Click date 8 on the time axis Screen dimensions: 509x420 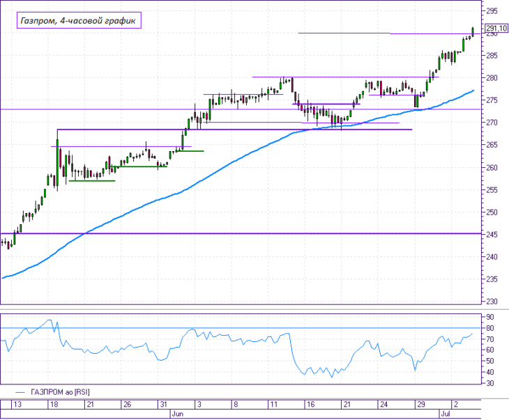236,405
